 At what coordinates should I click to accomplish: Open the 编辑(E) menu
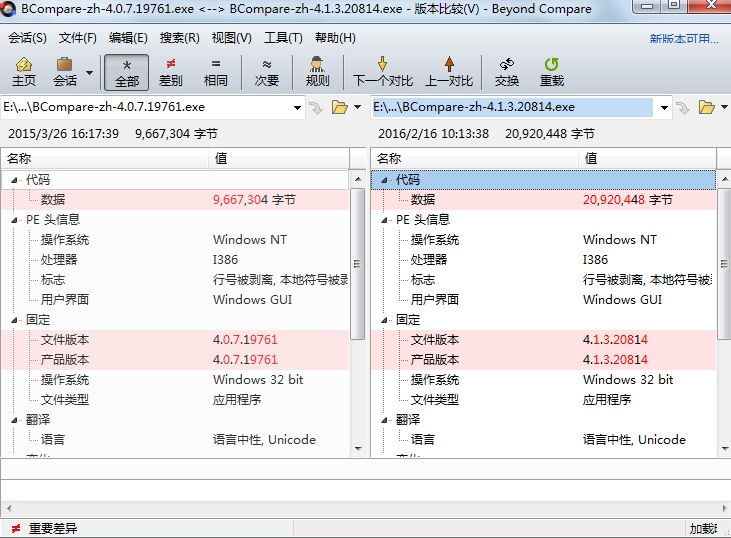[128, 38]
